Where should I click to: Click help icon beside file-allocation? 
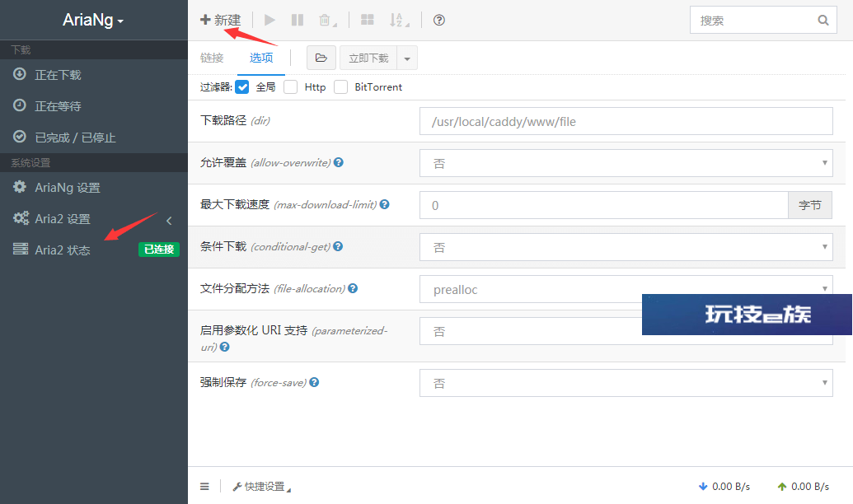pyautogui.click(x=353, y=288)
